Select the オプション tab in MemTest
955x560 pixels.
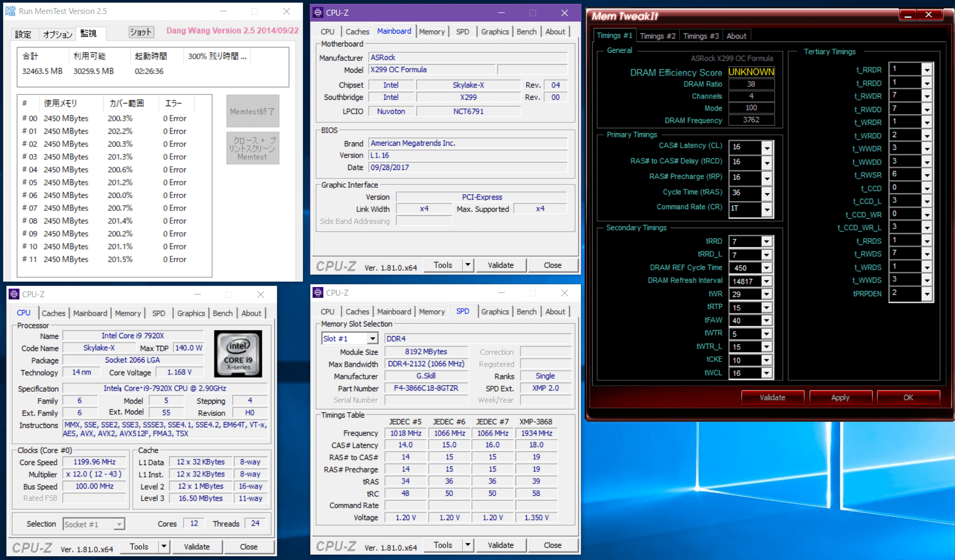coord(57,34)
